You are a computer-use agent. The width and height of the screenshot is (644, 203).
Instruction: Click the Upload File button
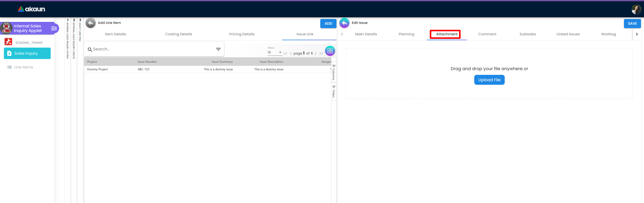489,80
